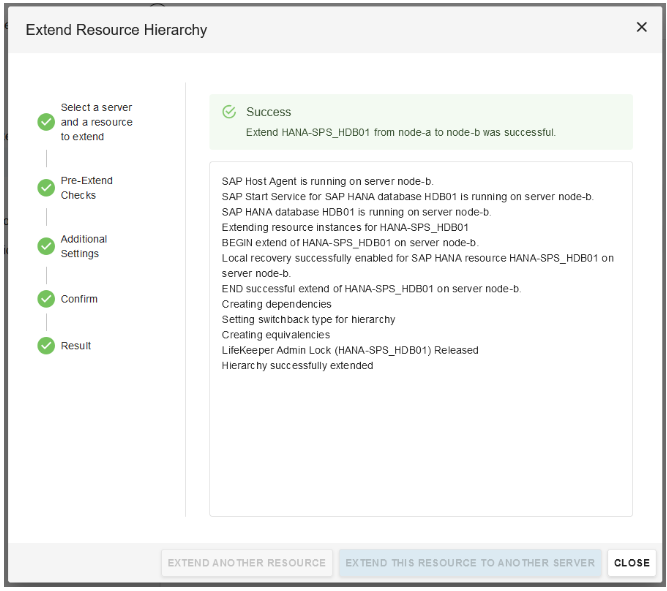667x591 pixels.
Task: Click 'LifeKeeper Admin Lock' Released log line
Action: click(349, 350)
